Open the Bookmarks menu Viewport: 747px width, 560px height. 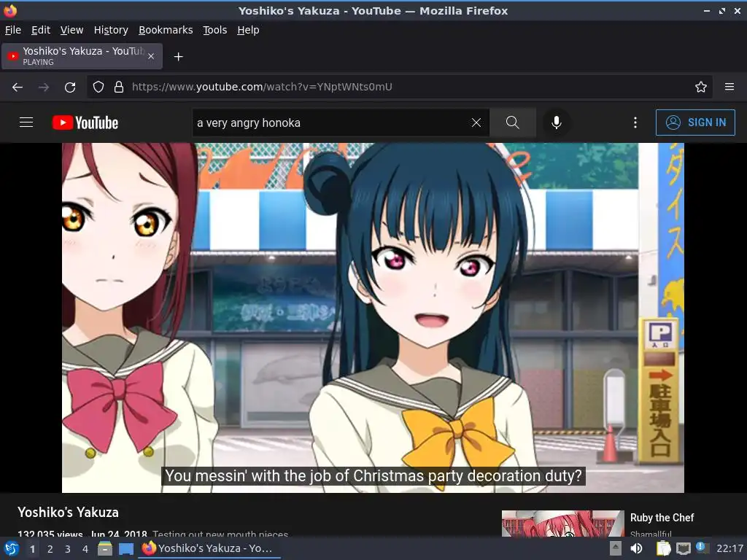(x=166, y=30)
